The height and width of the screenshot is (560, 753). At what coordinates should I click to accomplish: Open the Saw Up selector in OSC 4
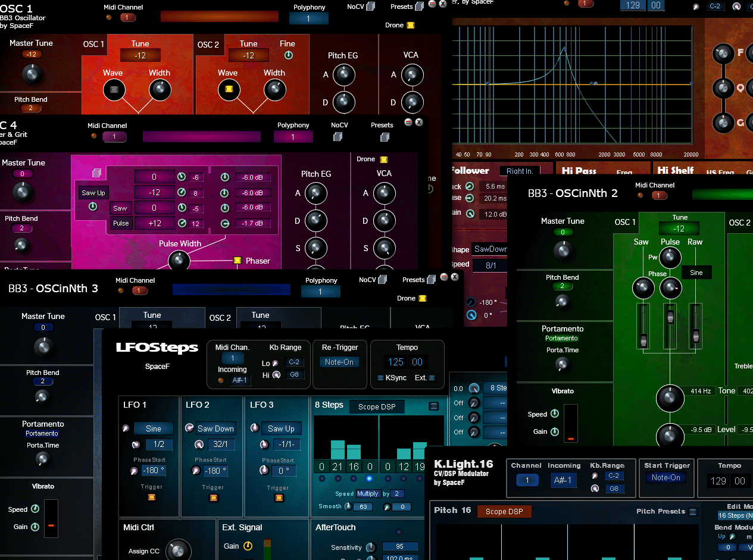coord(93,193)
